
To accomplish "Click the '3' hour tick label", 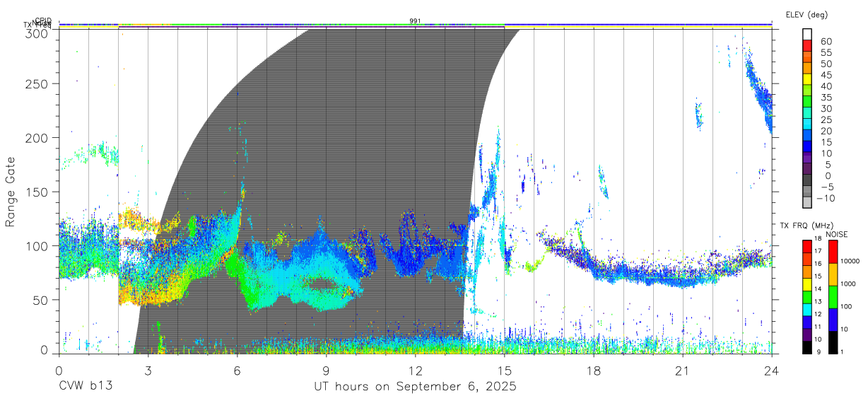I will 148,370.
